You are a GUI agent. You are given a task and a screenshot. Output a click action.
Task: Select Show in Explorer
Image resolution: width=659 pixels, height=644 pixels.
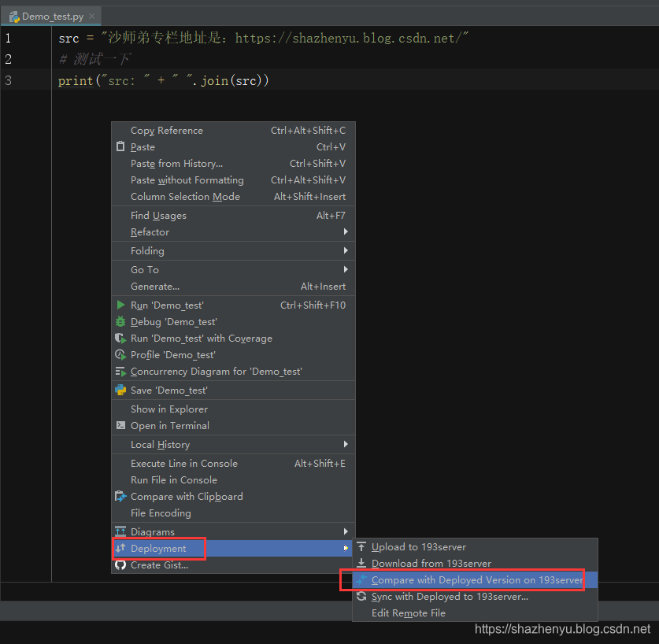(233, 409)
